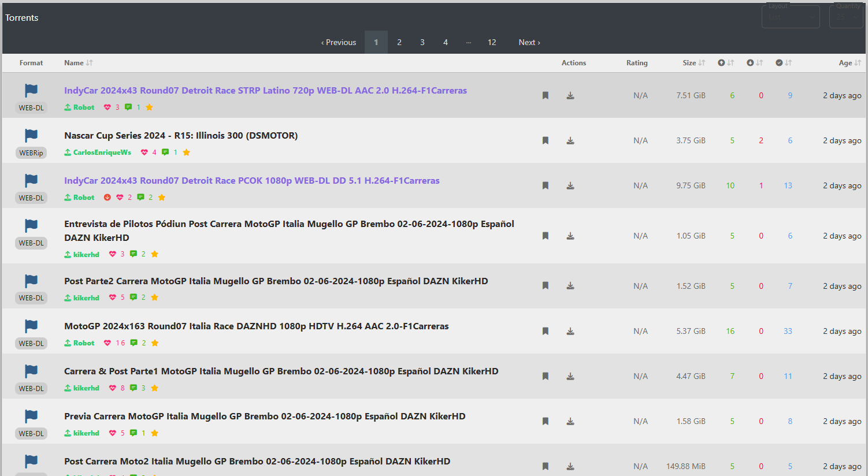Bookmark Post Parte2 Carrera MotoGP torrent
This screenshot has height=476, width=868.
click(x=546, y=286)
